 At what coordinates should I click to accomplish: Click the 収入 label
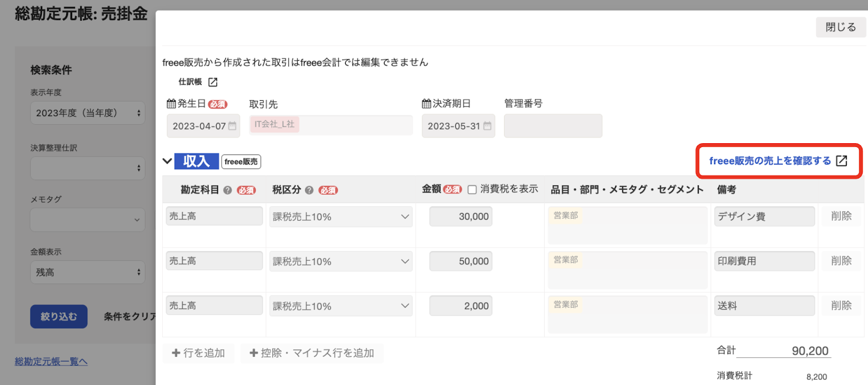tap(196, 161)
